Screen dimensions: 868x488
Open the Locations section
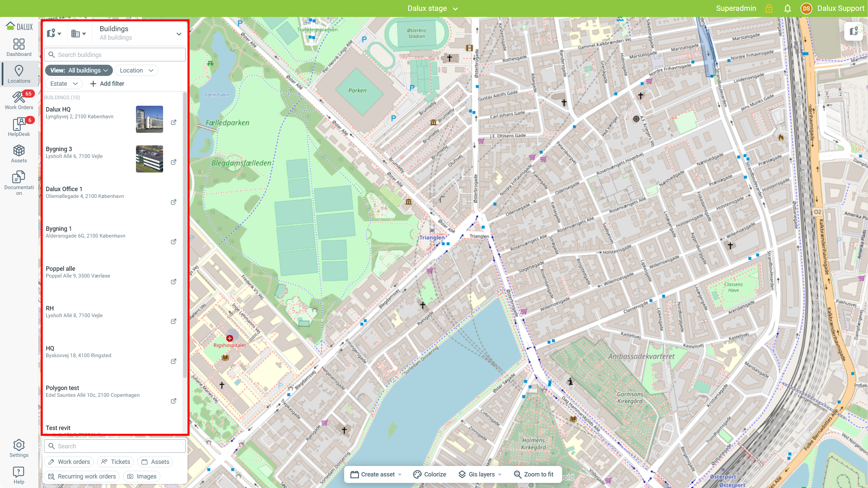(x=19, y=74)
